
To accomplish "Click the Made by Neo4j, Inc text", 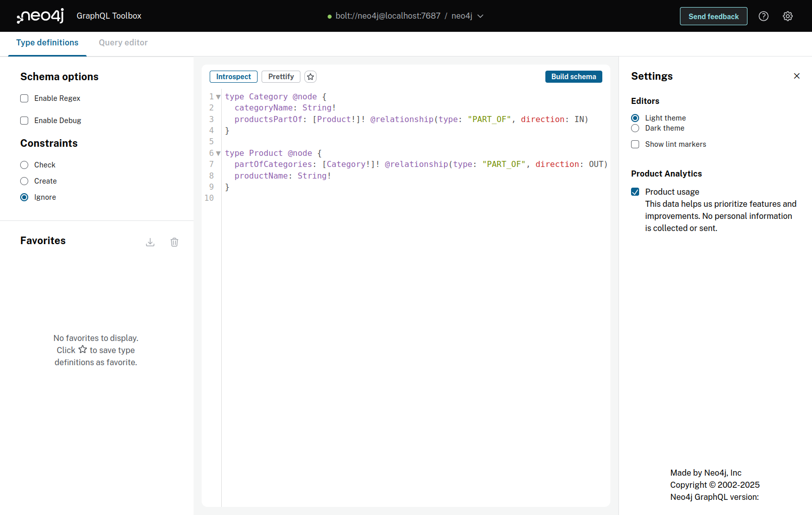I will pos(706,473).
